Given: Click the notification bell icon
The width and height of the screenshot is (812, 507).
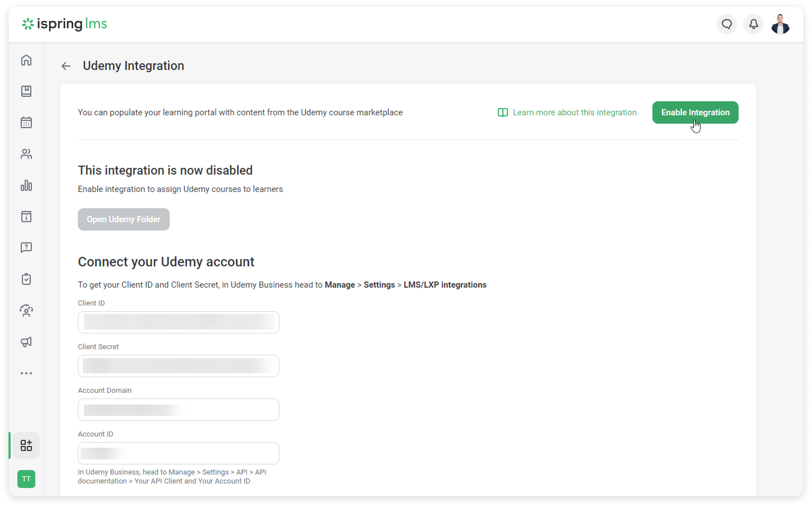Looking at the screenshot, I should click(753, 24).
